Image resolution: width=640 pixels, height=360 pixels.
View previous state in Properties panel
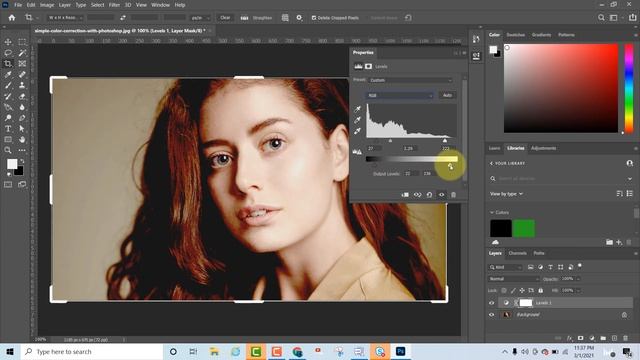pos(418,195)
